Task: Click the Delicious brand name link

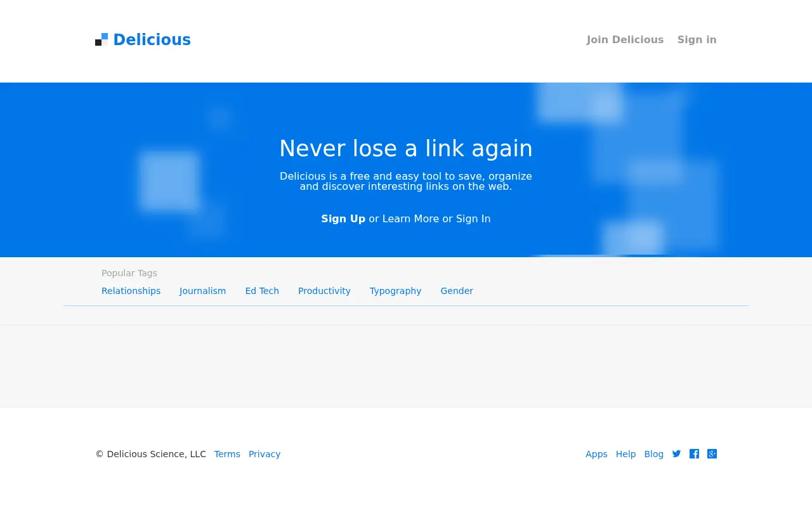Action: [152, 40]
